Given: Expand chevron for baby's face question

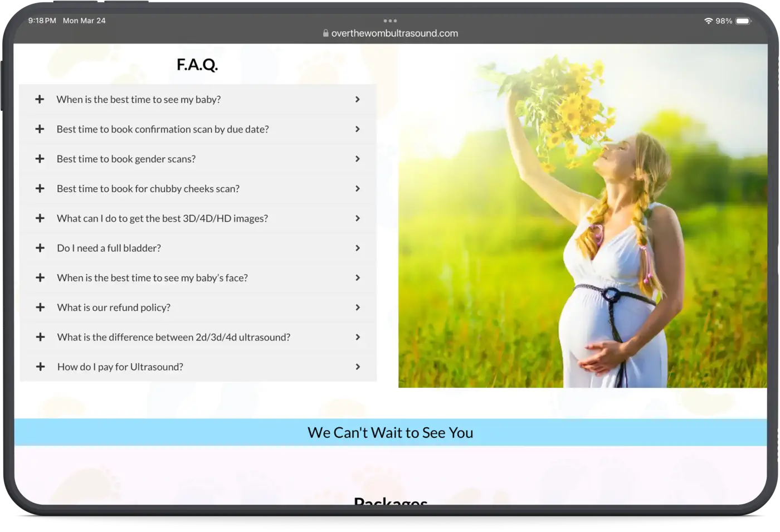Looking at the screenshot, I should point(358,278).
